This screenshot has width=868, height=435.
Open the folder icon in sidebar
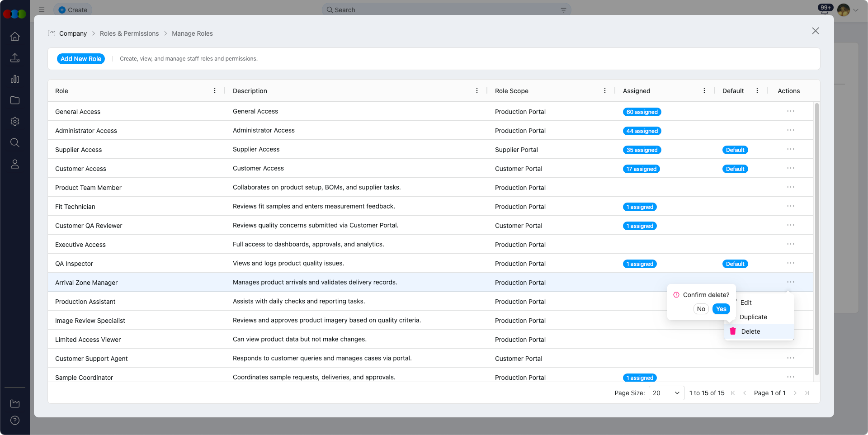coord(15,100)
